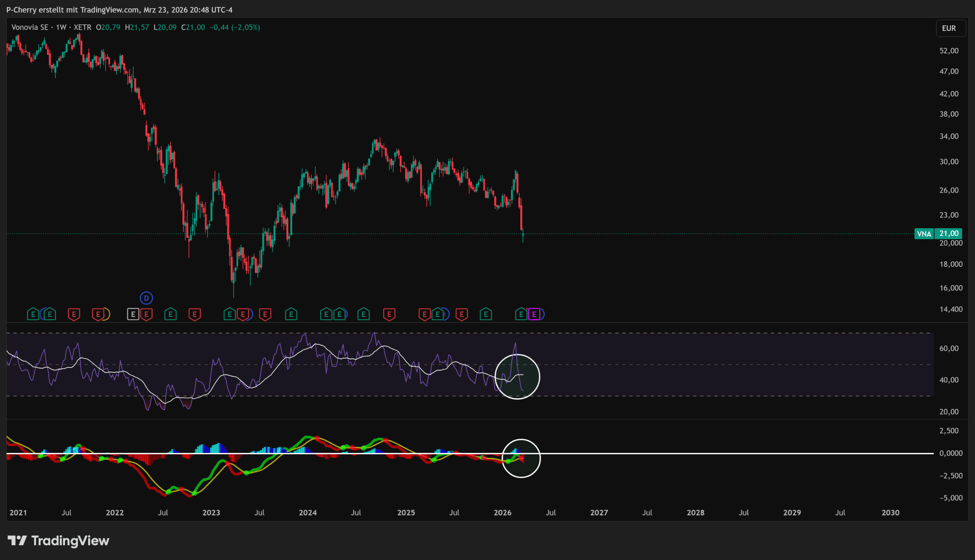Click the 2026 label on time axis
Screen dimensions: 975x560
[502, 513]
